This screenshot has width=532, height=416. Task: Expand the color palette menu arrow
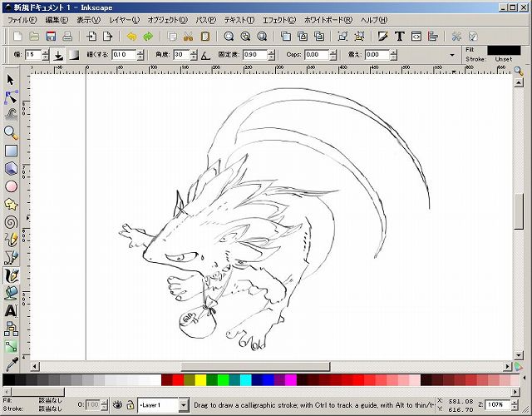(526, 379)
